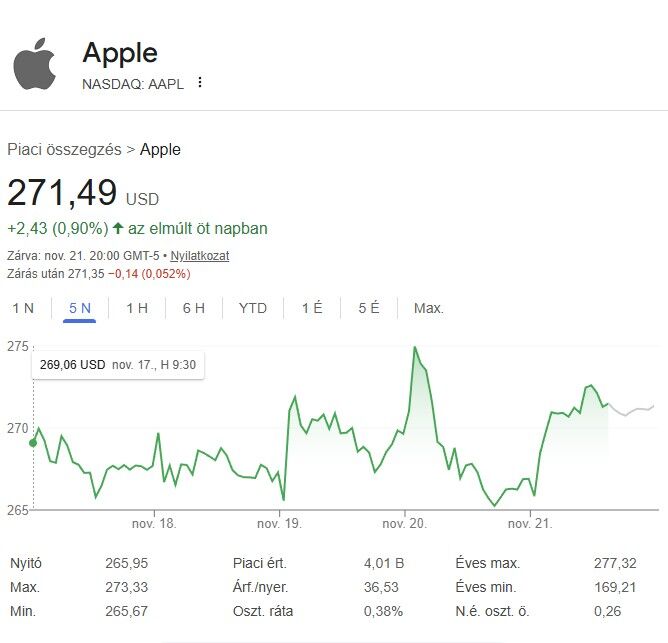Click the nov. 20. price peak
This screenshot has height=643, width=668.
tap(414, 348)
